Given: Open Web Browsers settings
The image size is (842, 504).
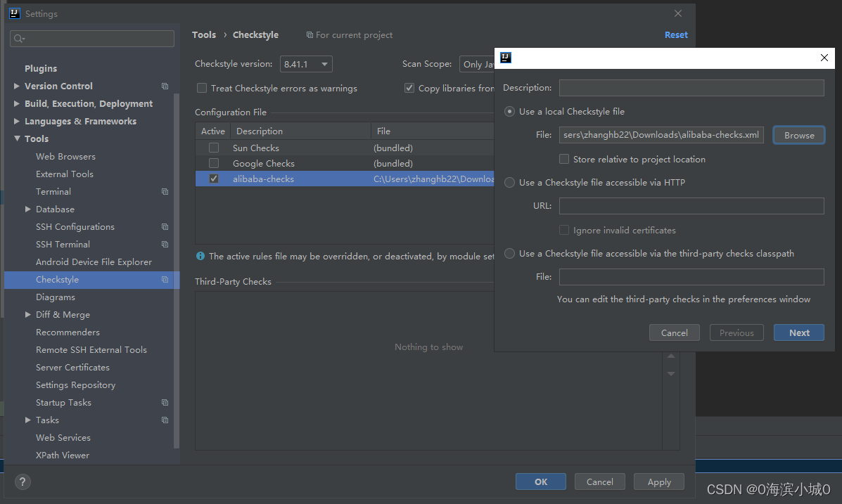Looking at the screenshot, I should [x=65, y=156].
